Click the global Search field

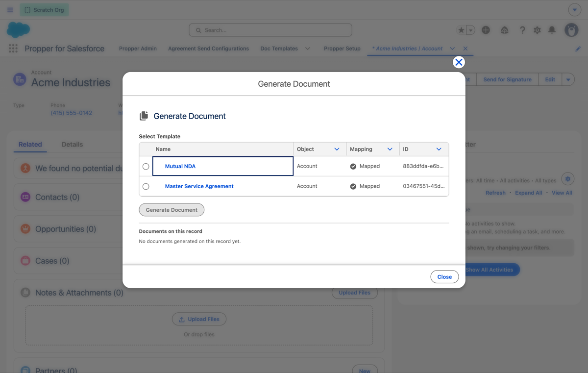click(270, 30)
